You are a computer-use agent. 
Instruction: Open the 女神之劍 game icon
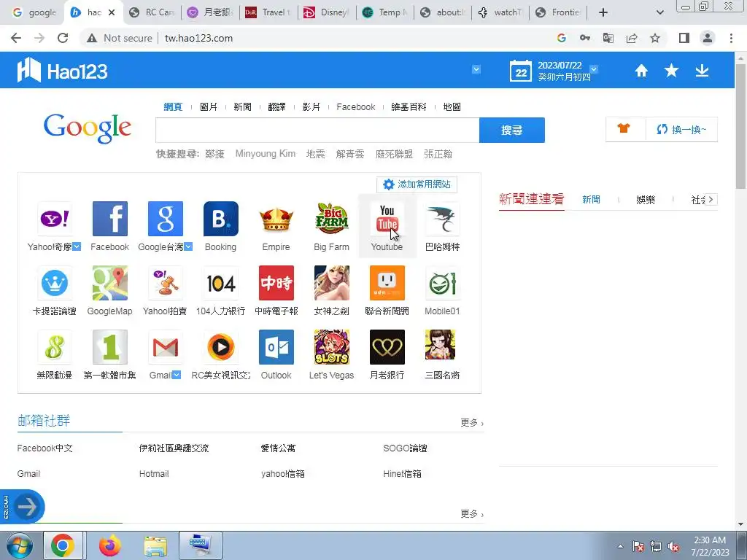(332, 283)
